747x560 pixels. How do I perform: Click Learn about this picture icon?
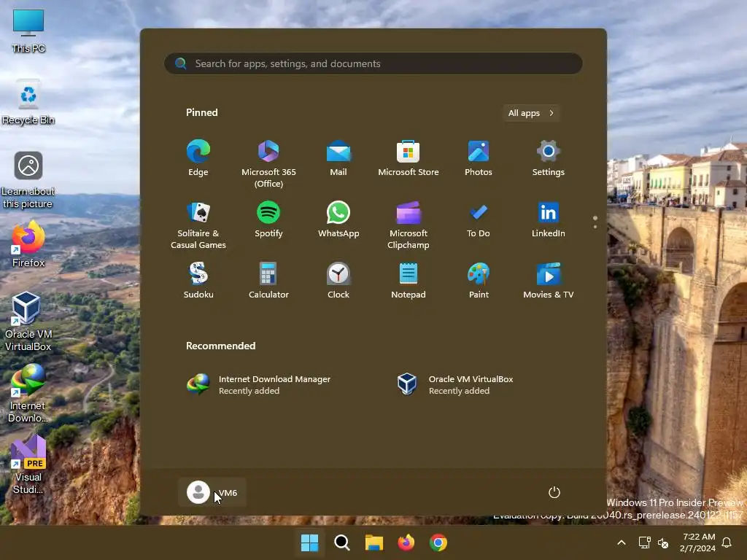28,180
